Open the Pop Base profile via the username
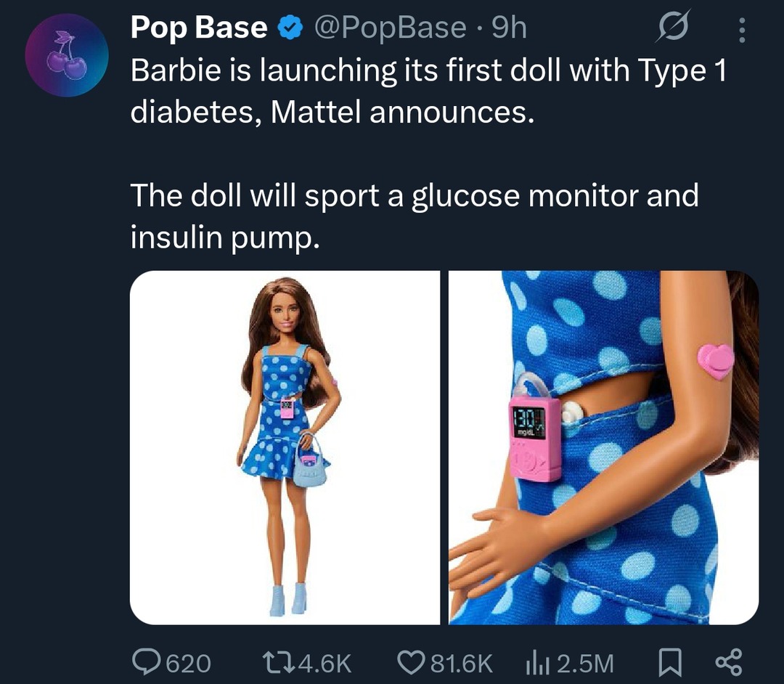Image resolution: width=784 pixels, height=684 pixels. point(196,26)
